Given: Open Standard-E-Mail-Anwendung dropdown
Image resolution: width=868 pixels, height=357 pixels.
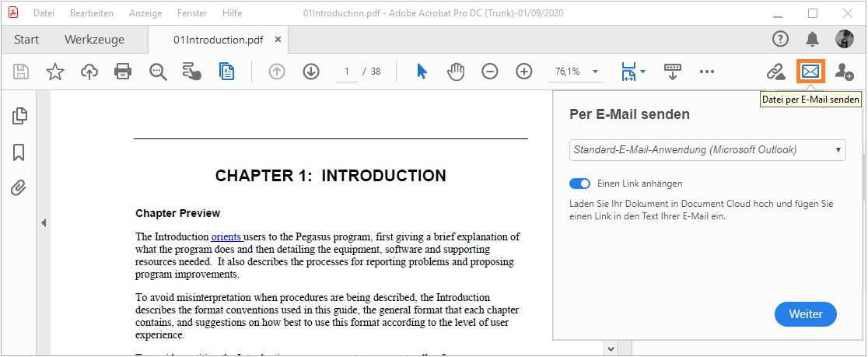Looking at the screenshot, I should (x=708, y=149).
